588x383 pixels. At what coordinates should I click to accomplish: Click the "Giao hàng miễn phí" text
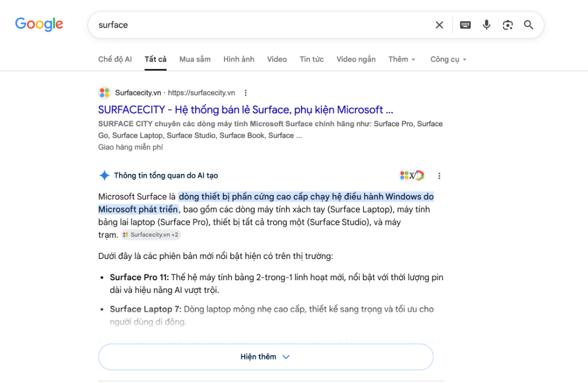pyautogui.click(x=130, y=147)
